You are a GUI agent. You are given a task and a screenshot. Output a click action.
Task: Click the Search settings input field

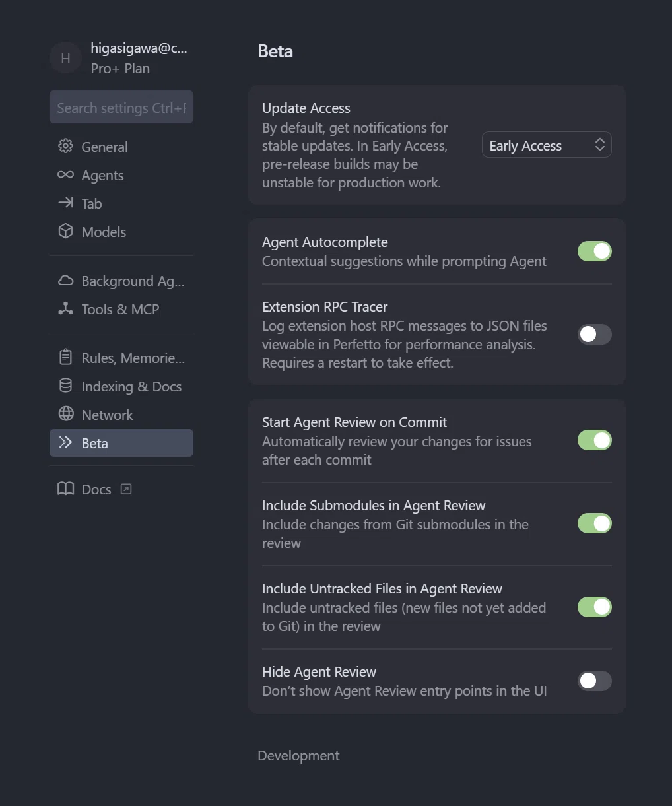point(121,108)
